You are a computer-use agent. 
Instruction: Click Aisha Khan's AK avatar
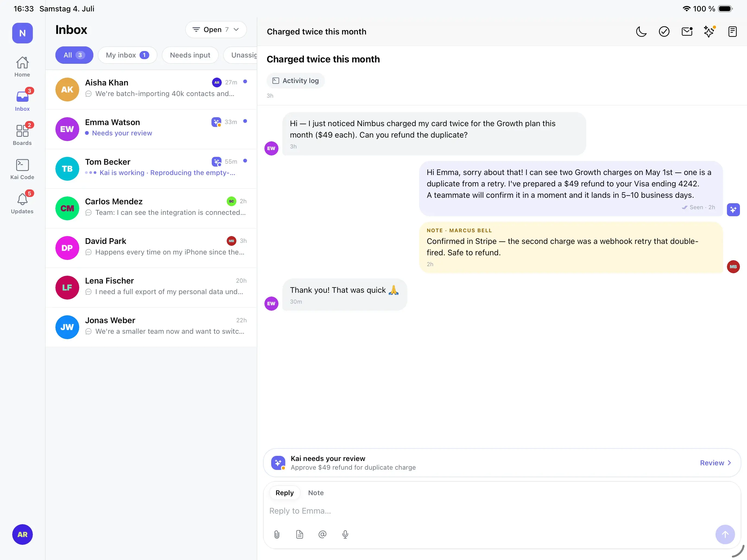click(67, 90)
